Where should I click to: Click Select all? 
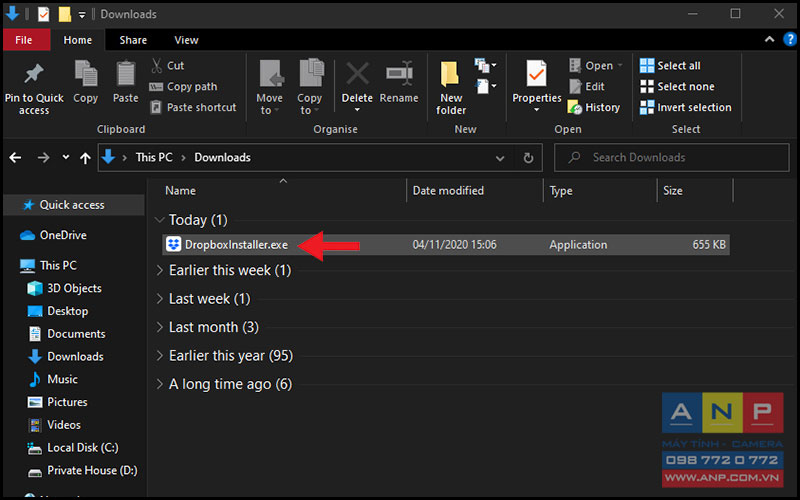coord(670,65)
